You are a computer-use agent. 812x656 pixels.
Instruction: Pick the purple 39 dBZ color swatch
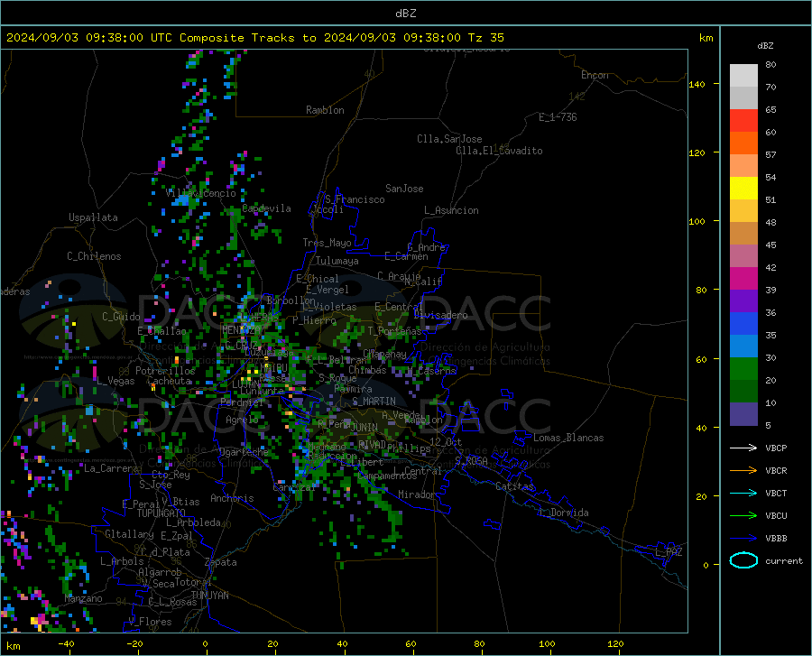point(743,301)
